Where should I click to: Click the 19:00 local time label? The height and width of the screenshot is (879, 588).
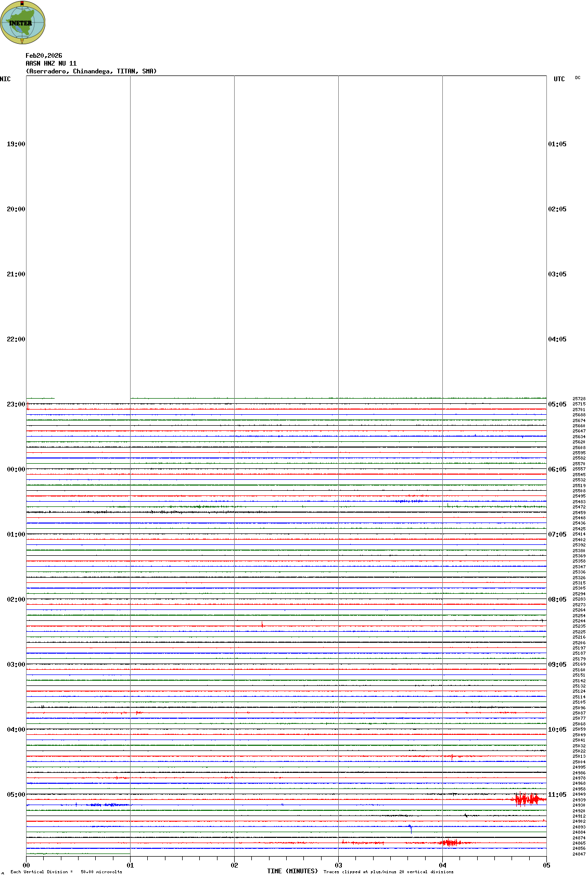click(x=16, y=144)
